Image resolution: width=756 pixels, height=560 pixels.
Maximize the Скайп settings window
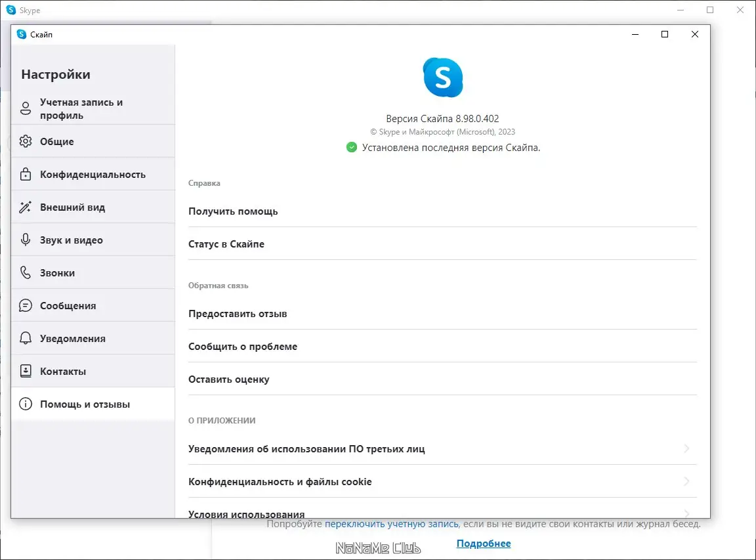coord(665,34)
